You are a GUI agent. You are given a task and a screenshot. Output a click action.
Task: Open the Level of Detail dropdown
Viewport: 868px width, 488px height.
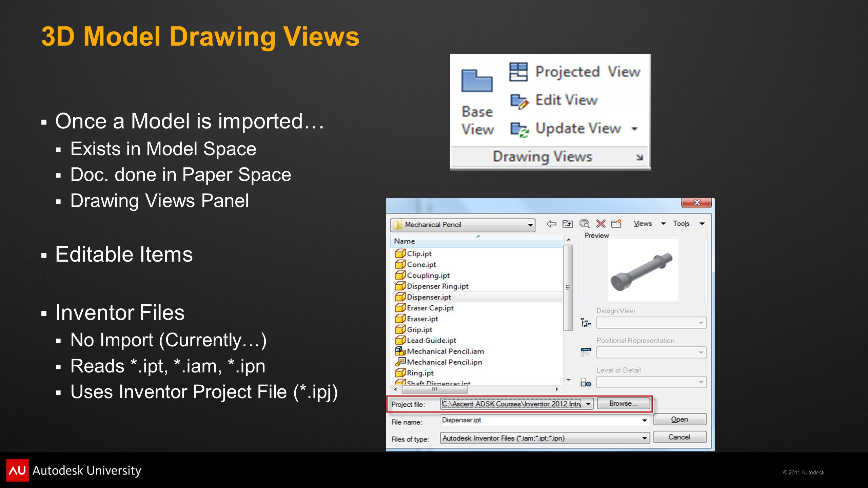pos(651,382)
